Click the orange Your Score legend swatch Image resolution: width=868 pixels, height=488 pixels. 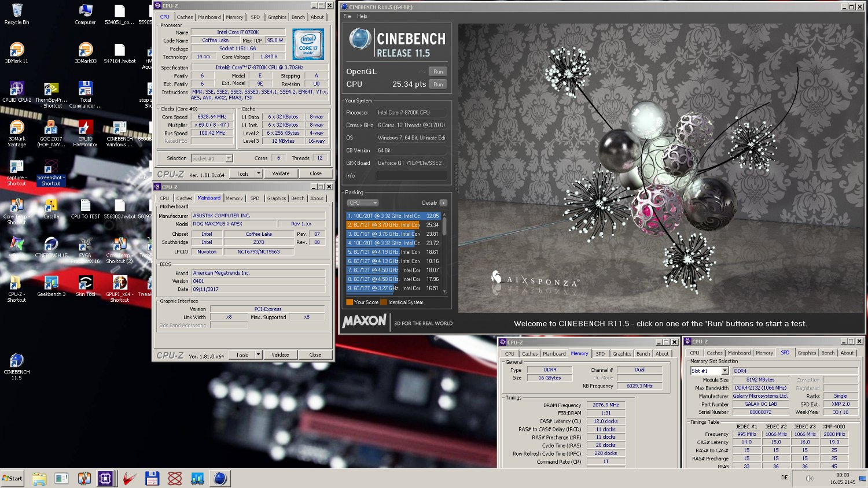pyautogui.click(x=350, y=302)
